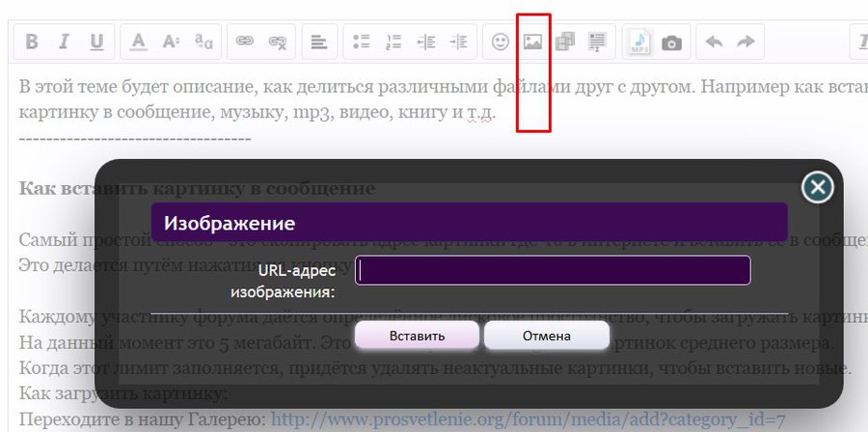Insert a numbered list

tap(393, 42)
